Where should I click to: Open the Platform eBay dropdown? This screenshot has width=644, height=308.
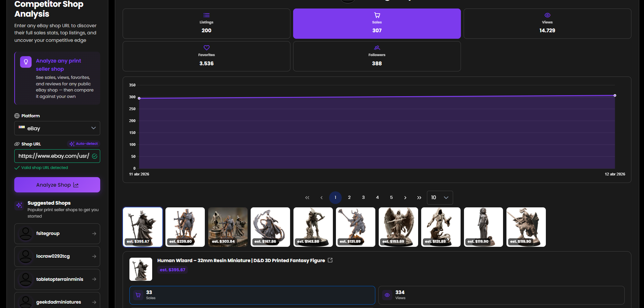point(57,128)
